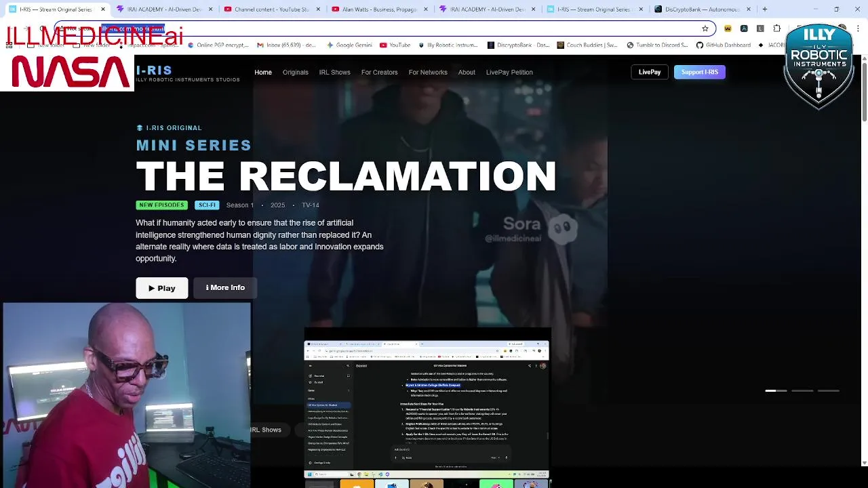Open the Home nav item
The height and width of the screenshot is (488, 868).
263,72
